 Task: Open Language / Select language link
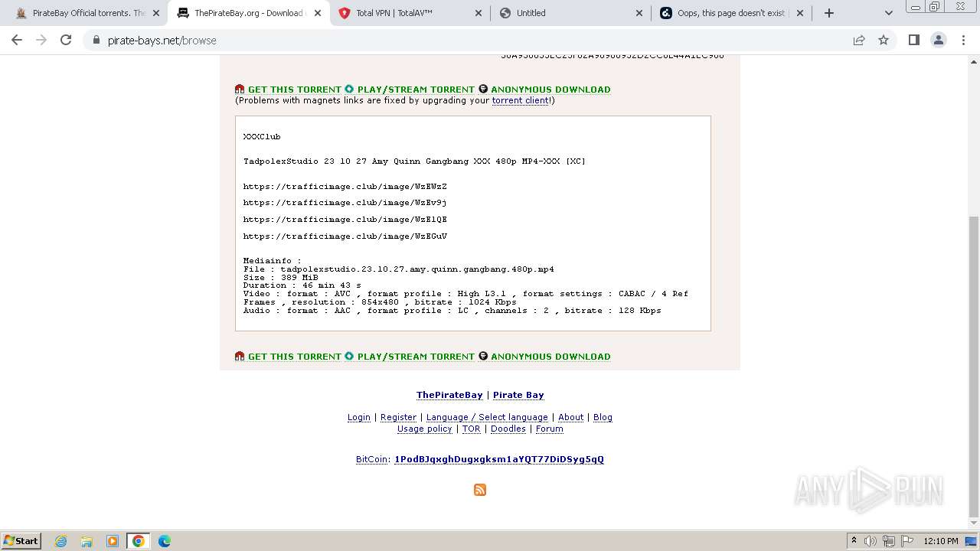[x=487, y=417]
